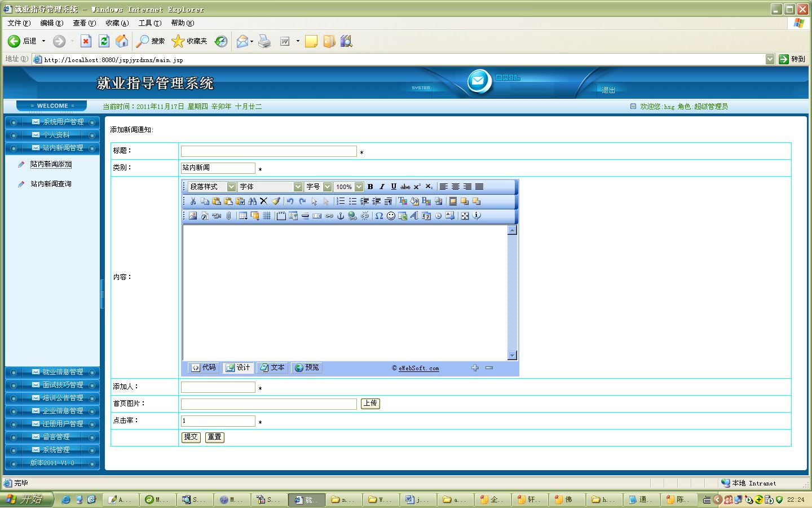The image size is (812, 508).
Task: Insert current time clock icon
Action: tap(438, 216)
